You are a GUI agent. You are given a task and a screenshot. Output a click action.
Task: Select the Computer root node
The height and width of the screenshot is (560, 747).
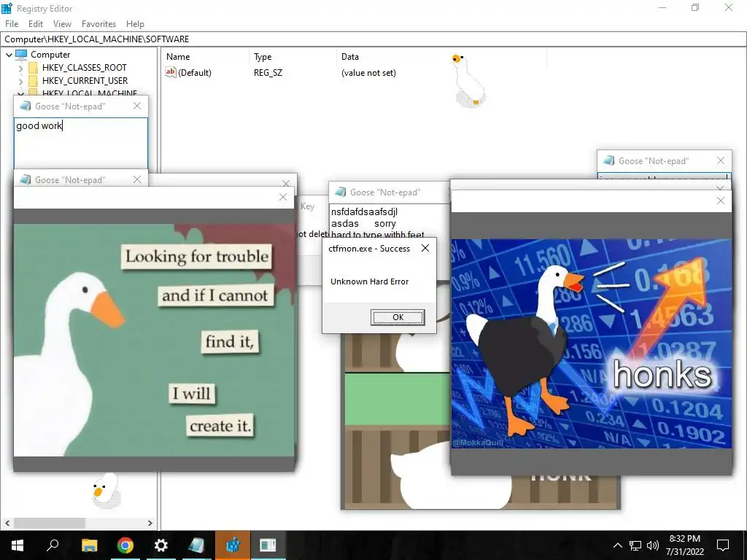pos(50,54)
